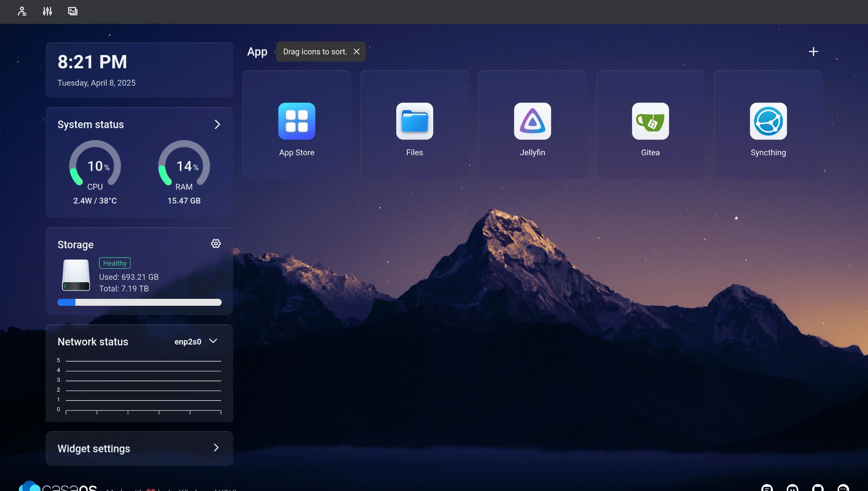This screenshot has height=491, width=868.
Task: Click the System status heading
Action: (90, 124)
